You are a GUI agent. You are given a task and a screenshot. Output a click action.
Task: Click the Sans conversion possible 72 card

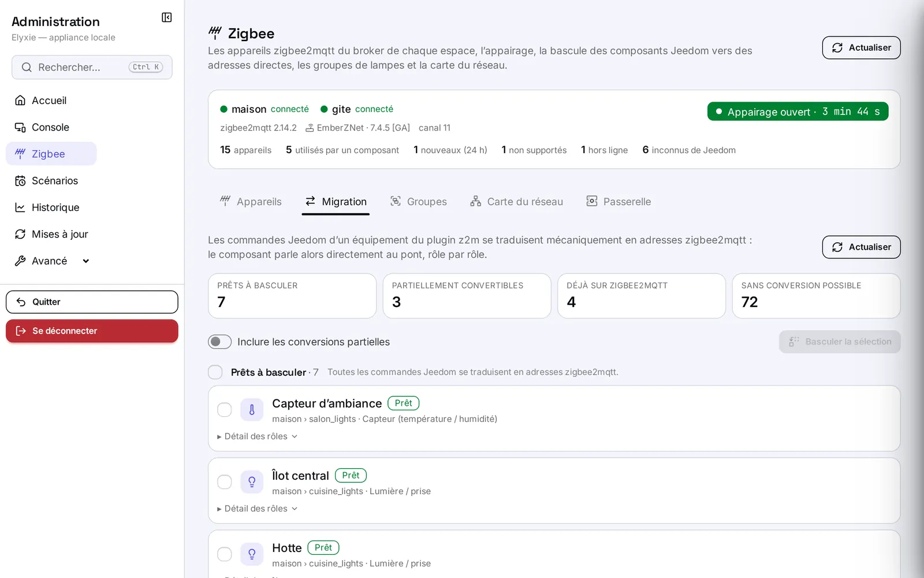pyautogui.click(x=816, y=296)
